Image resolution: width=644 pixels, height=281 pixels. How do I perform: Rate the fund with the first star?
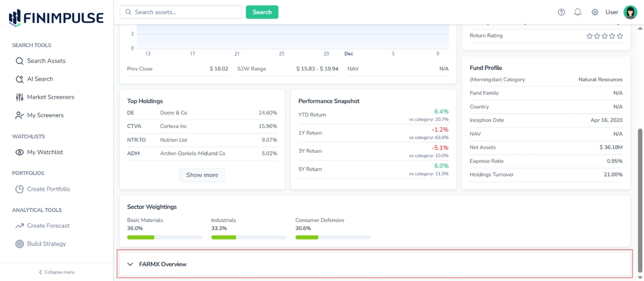pos(589,35)
